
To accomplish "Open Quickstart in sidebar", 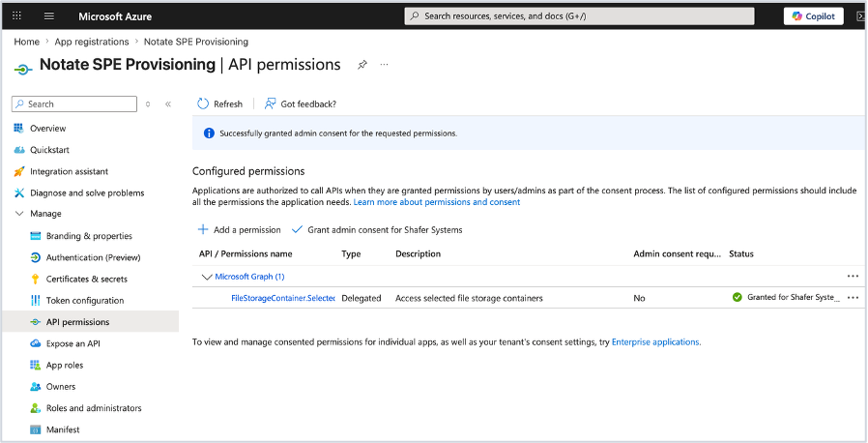I will point(50,150).
